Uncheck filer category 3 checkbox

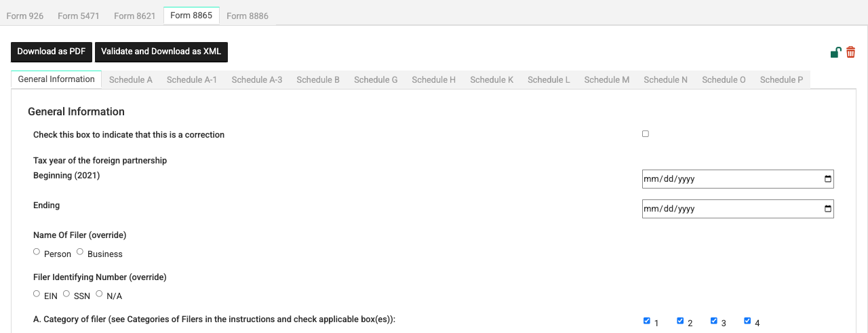(x=714, y=321)
